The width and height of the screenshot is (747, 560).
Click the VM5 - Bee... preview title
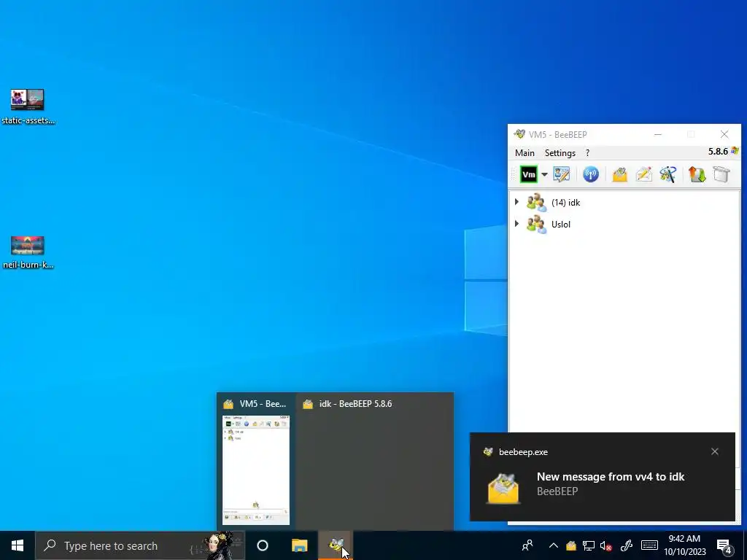point(263,404)
